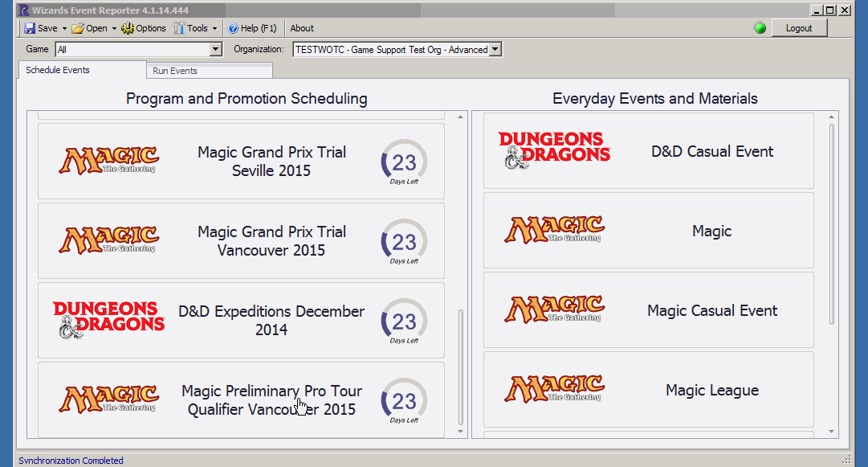868x467 pixels.
Task: Click Magic logo on Magic League card
Action: point(555,389)
